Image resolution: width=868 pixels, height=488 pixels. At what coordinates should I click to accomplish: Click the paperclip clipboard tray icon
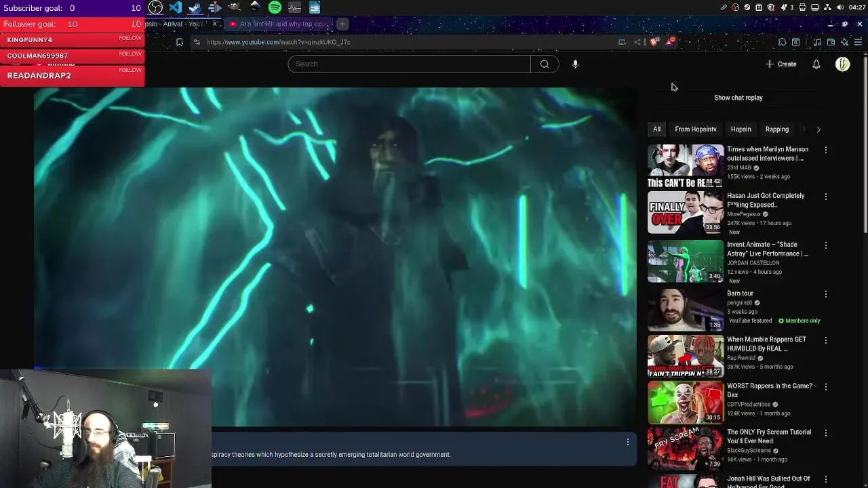pos(724,7)
